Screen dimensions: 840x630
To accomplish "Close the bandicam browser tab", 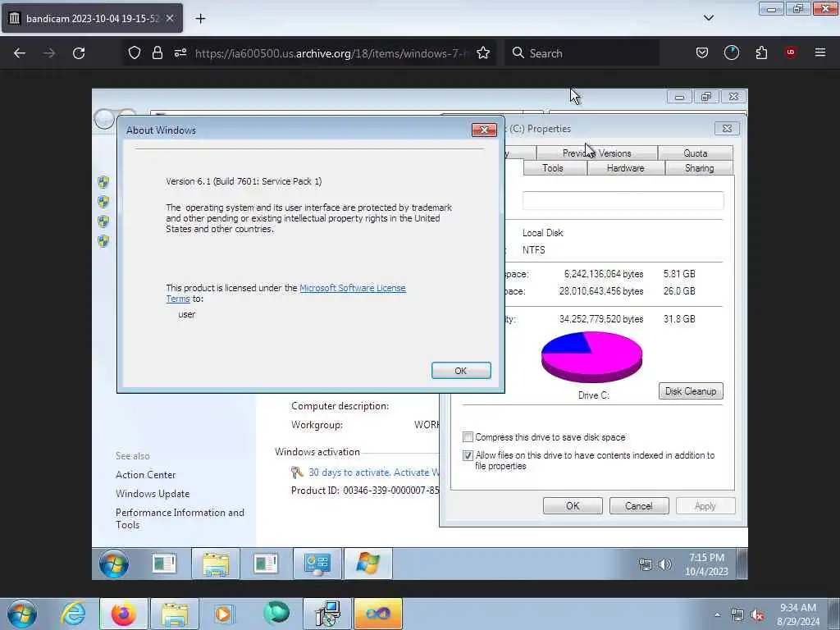I will click(x=170, y=18).
